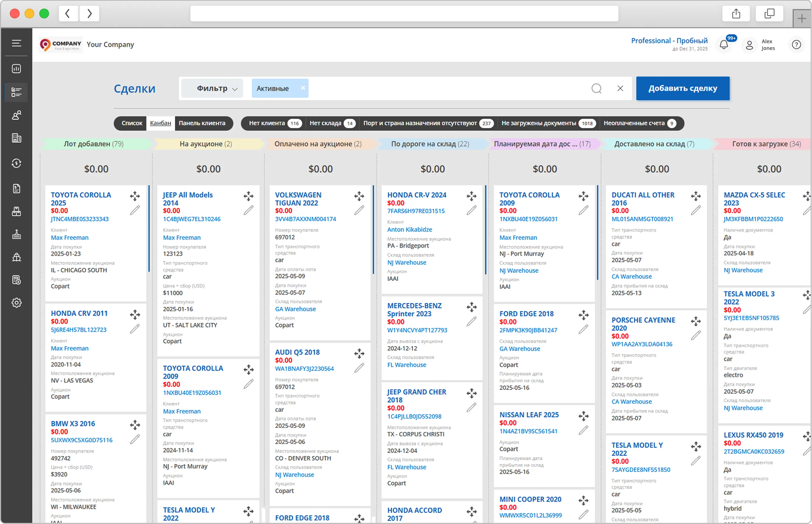
Task: Edit the PORSCHE CAYENNE 2020 card
Action: click(696, 335)
